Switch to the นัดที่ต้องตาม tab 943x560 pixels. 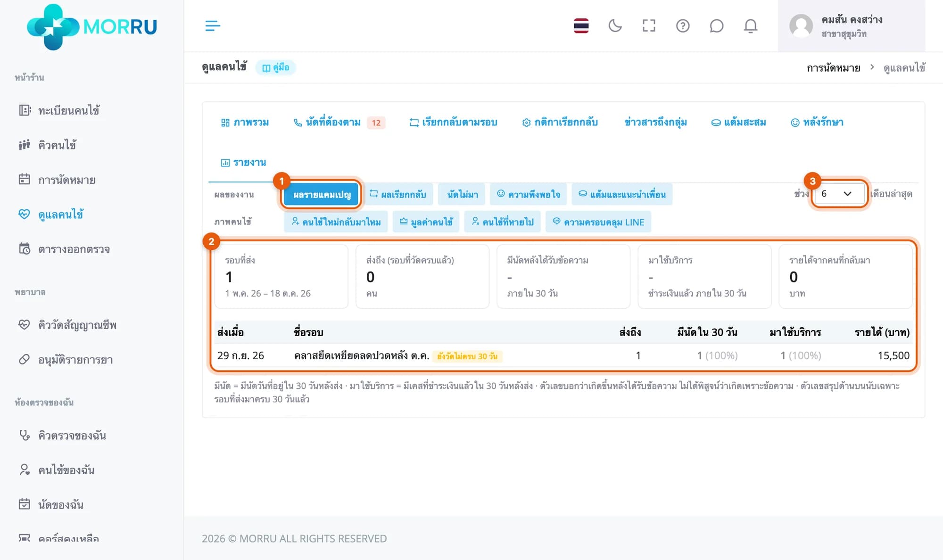(339, 123)
